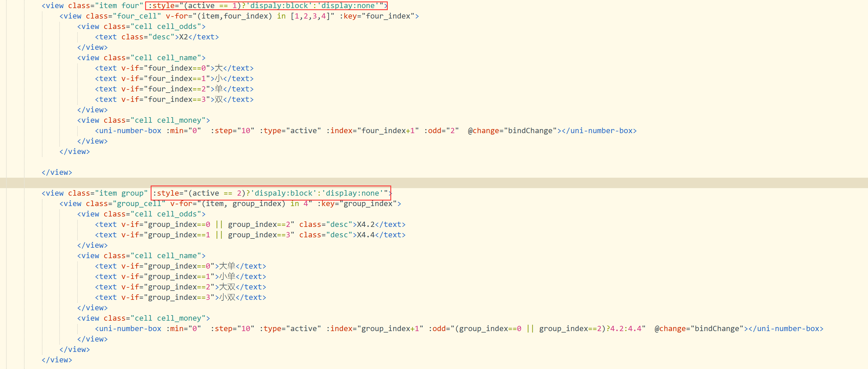Click the second uni-number-box component tag
The image size is (868, 369).
pyautogui.click(x=129, y=328)
